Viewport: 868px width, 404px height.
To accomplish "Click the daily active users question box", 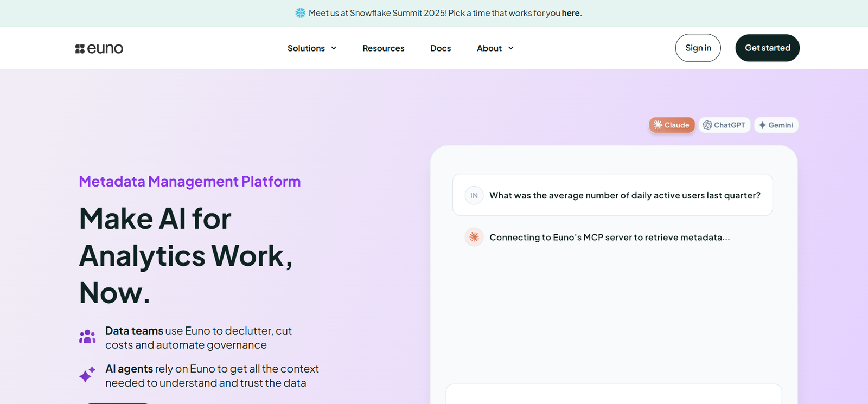I will click(612, 195).
